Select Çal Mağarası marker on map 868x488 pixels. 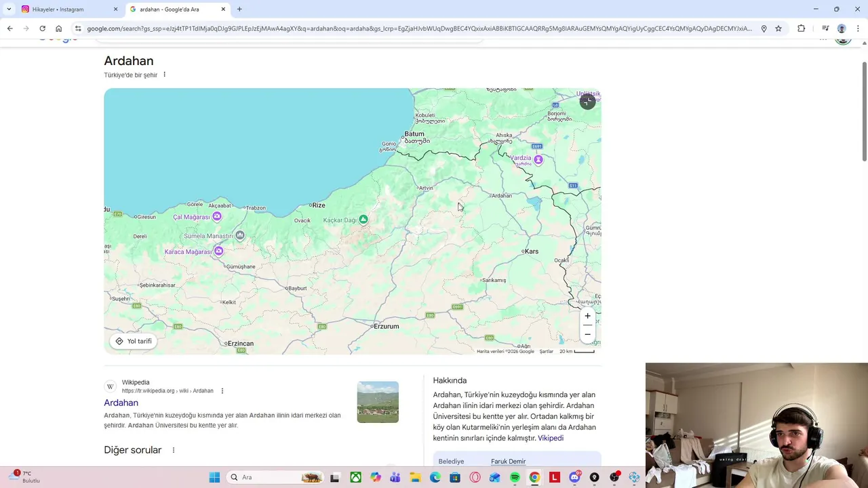217,216
